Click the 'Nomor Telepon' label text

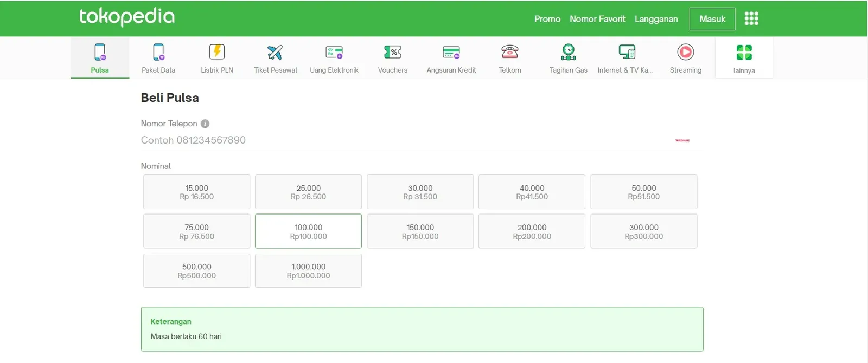169,124
